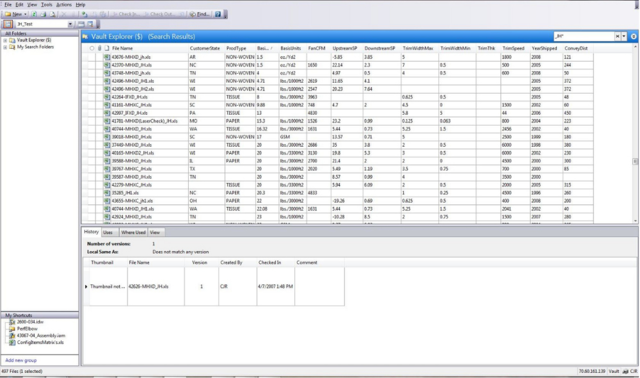Click xls icon of 35265_JH1.xls
The height and width of the screenshot is (378, 640).
click(x=107, y=193)
